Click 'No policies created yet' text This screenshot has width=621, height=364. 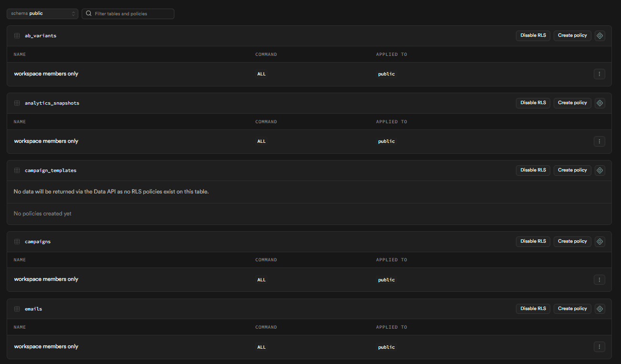tap(43, 214)
